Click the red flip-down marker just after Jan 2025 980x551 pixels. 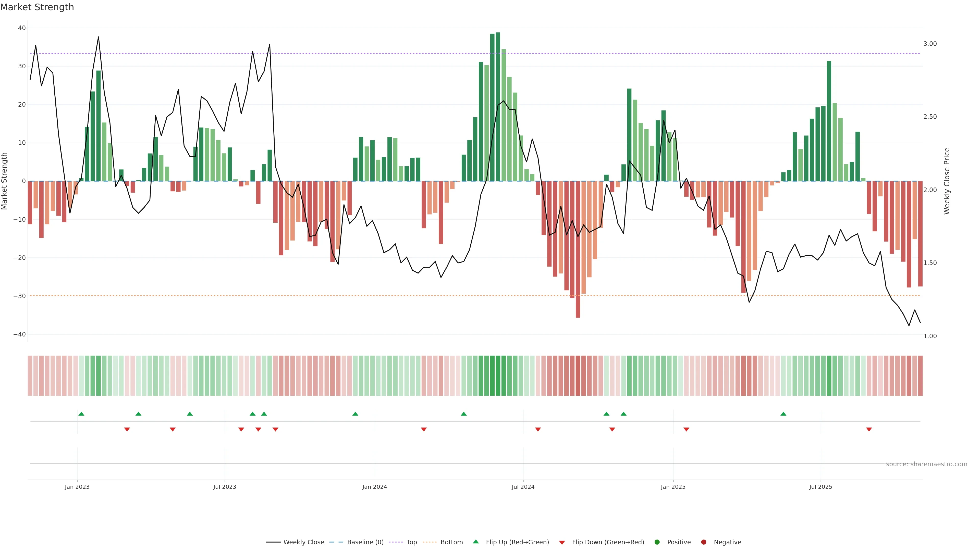[x=686, y=429]
